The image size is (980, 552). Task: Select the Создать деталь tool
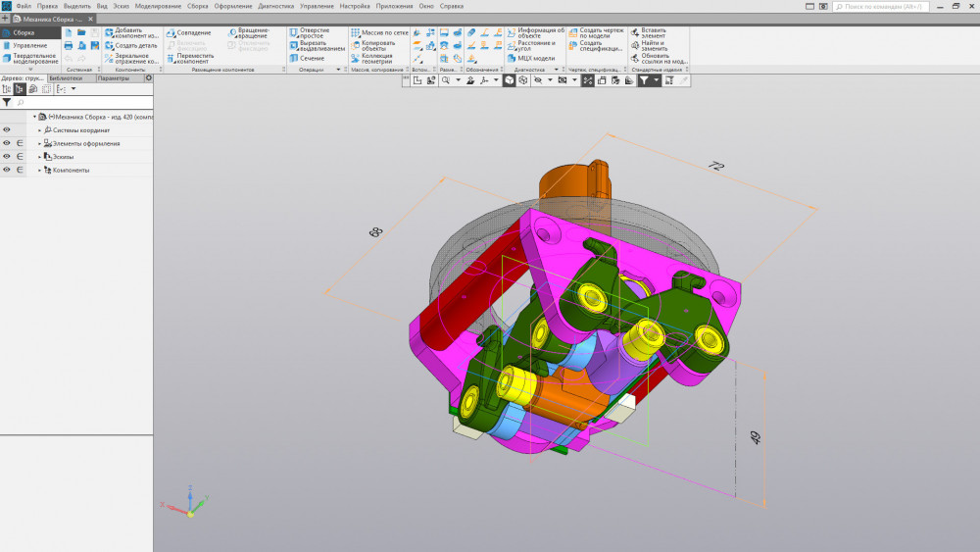click(134, 45)
